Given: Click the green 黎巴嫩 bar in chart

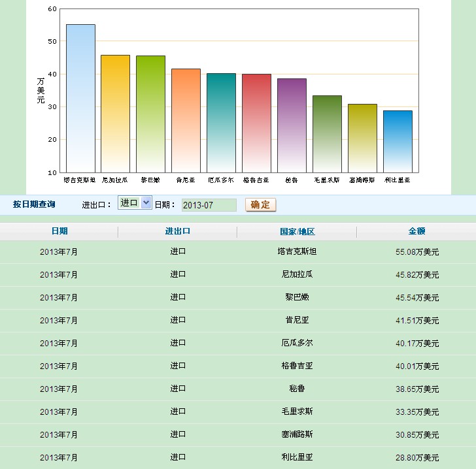Looking at the screenshot, I should (x=150, y=114).
